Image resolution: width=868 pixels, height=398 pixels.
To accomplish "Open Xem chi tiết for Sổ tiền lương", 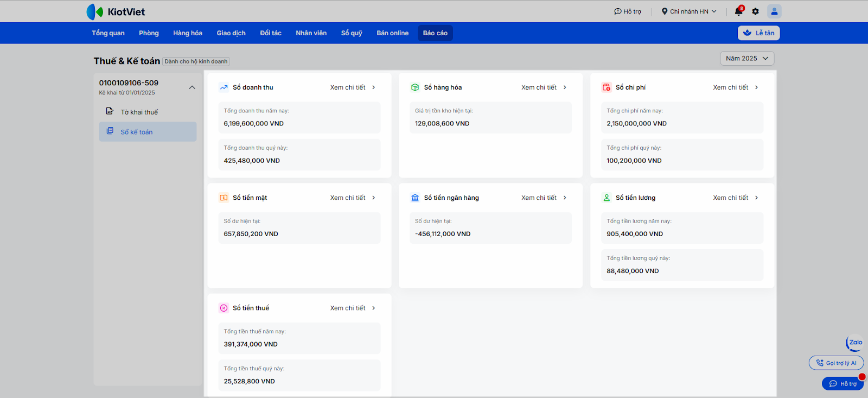I will pos(735,198).
